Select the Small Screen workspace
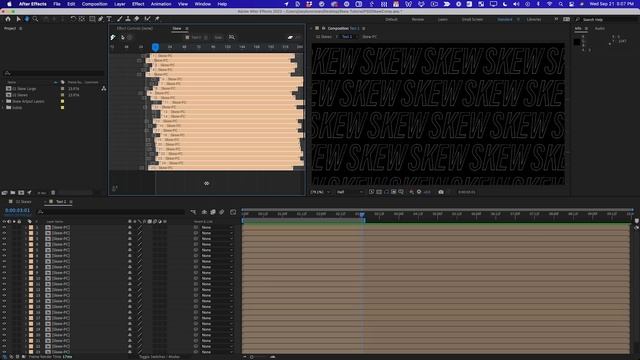Viewport: 640px width, 360px height. coord(472,20)
